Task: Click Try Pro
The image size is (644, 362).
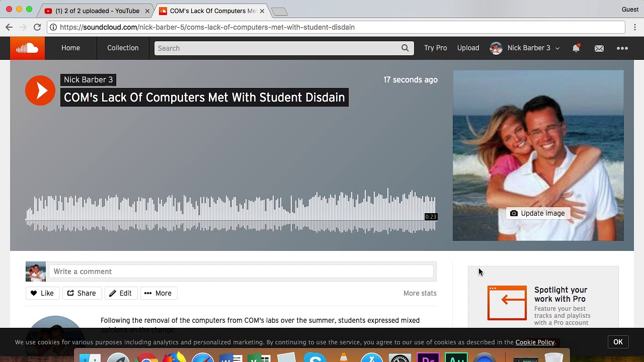Action: click(436, 48)
